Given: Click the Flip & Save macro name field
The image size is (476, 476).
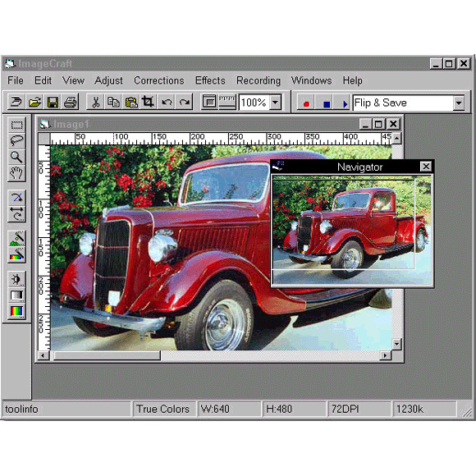Looking at the screenshot, I should click(403, 103).
